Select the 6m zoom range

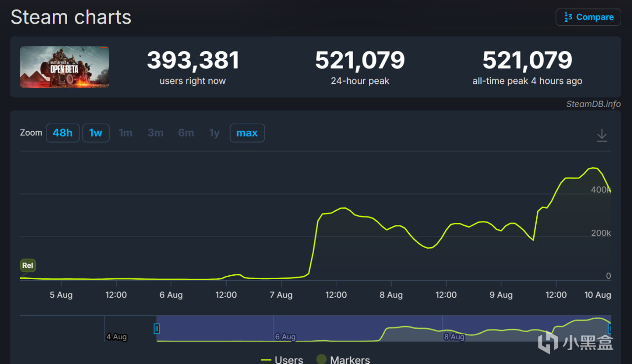(186, 133)
